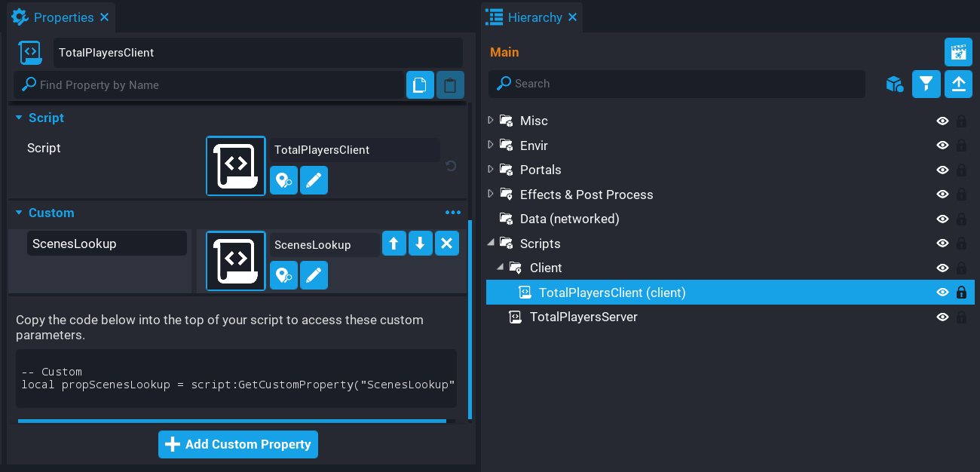
Task: Unlock the TotalPlayersClient (client) object
Action: tap(961, 293)
